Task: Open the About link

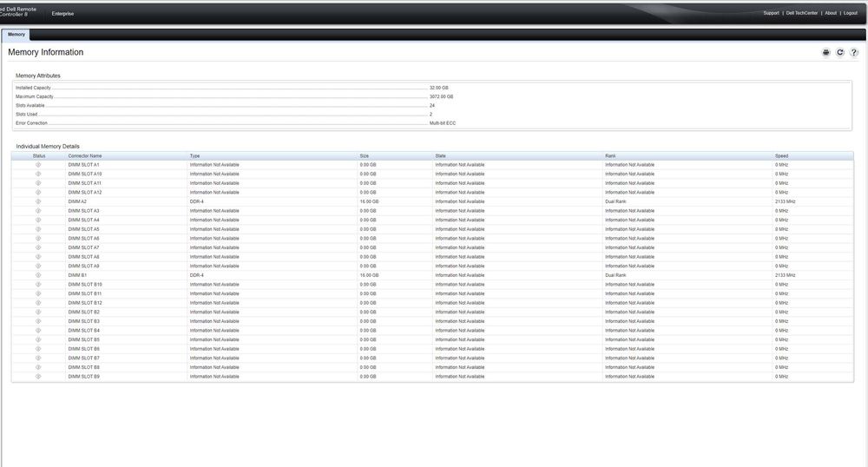Action: (x=831, y=13)
